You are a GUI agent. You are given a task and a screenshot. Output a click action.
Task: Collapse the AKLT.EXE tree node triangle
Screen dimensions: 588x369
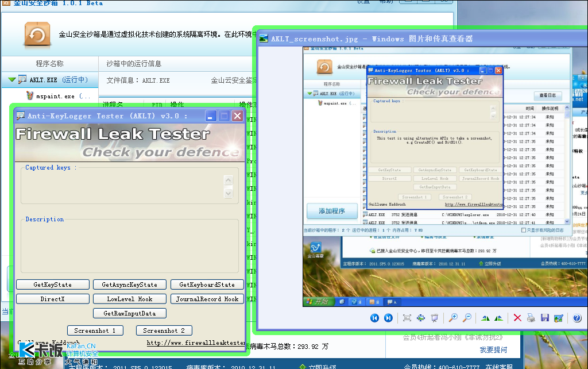pyautogui.click(x=12, y=79)
